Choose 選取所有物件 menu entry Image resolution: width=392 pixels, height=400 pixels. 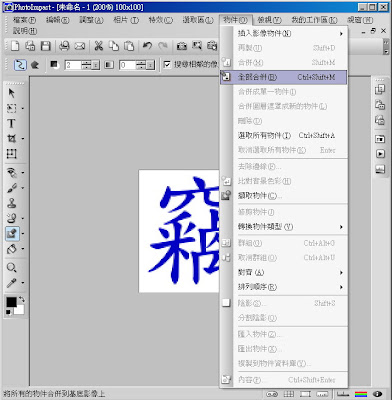coord(283,136)
